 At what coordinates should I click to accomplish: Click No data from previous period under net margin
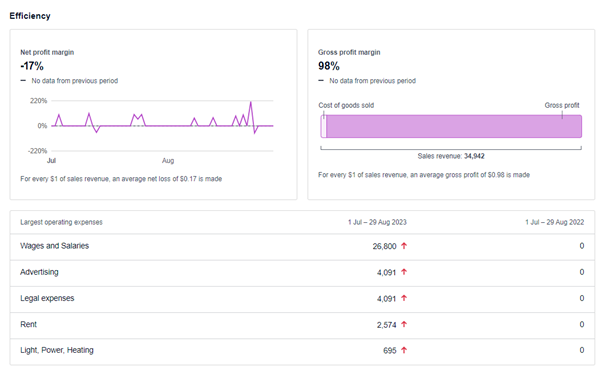pyautogui.click(x=74, y=81)
